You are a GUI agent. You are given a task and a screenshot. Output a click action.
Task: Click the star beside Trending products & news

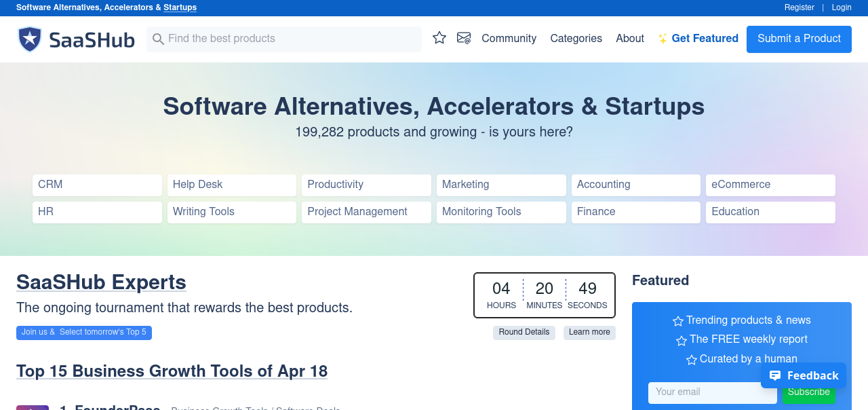pos(678,321)
